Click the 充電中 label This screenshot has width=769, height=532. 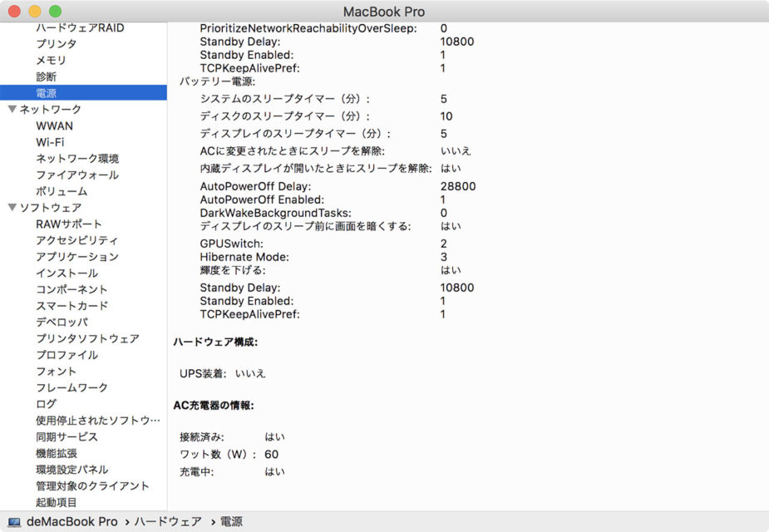[x=197, y=471]
